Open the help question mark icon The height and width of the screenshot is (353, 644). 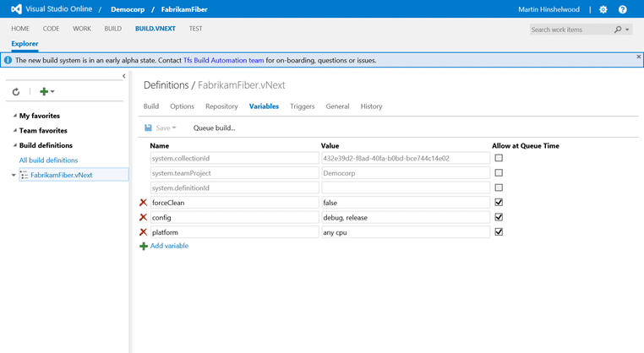[x=623, y=9]
